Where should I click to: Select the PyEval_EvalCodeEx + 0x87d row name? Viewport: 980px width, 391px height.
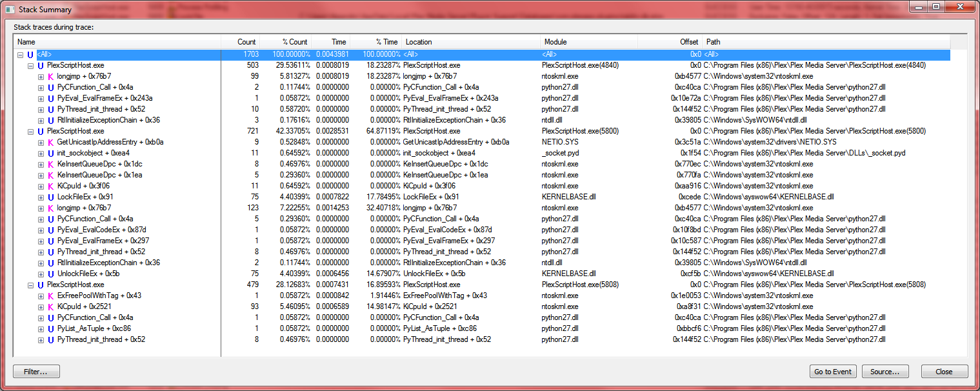point(102,230)
